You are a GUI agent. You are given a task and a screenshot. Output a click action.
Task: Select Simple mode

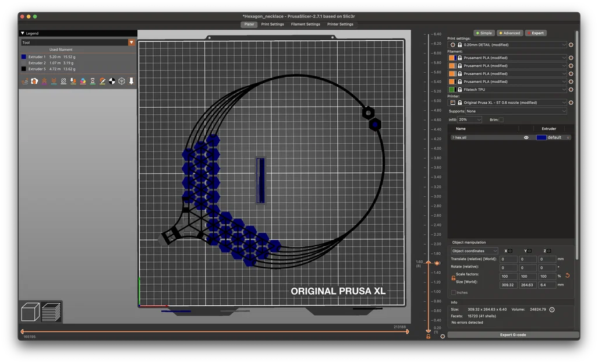point(484,33)
